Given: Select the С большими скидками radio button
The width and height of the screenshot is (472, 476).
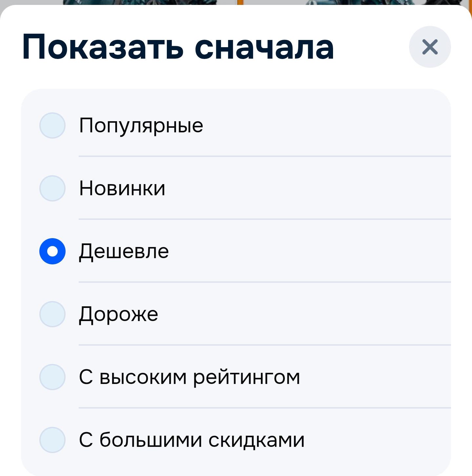Looking at the screenshot, I should [x=52, y=440].
